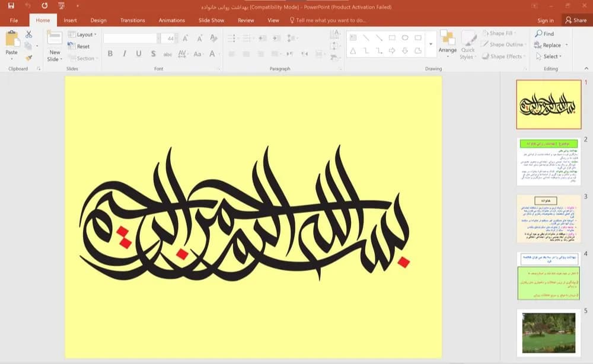Open the Shape Fill dropdown
Viewport: 593px width, 364px height.
tap(499, 33)
